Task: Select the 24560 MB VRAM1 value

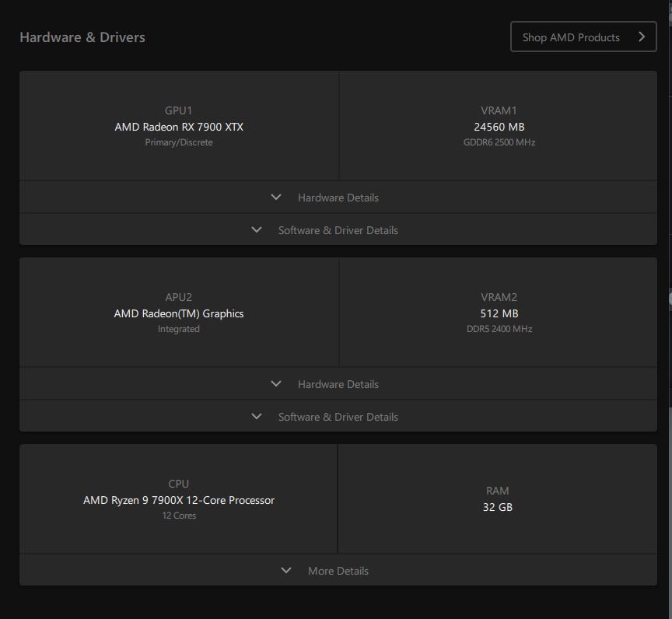Action: 499,127
